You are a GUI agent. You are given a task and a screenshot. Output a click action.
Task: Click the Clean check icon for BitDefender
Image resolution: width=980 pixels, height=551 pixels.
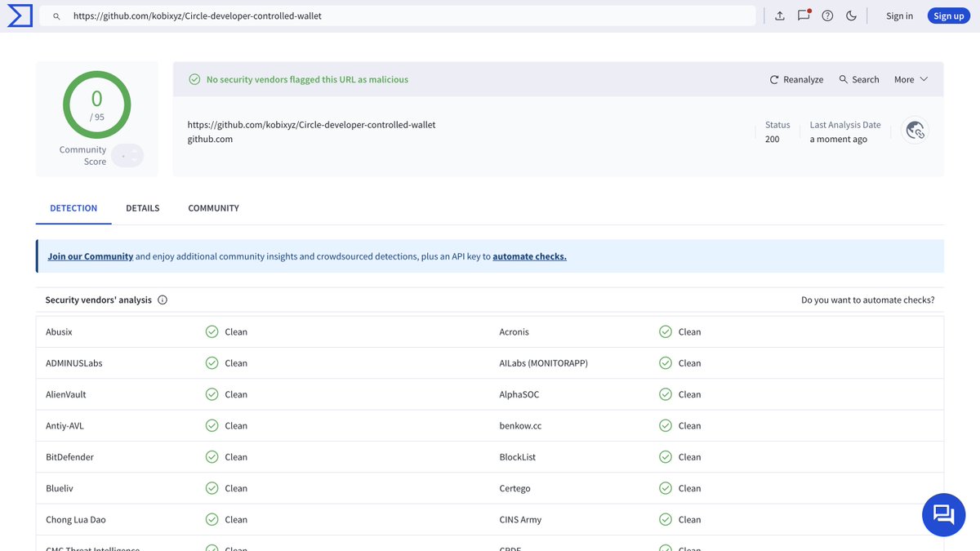pyautogui.click(x=212, y=457)
